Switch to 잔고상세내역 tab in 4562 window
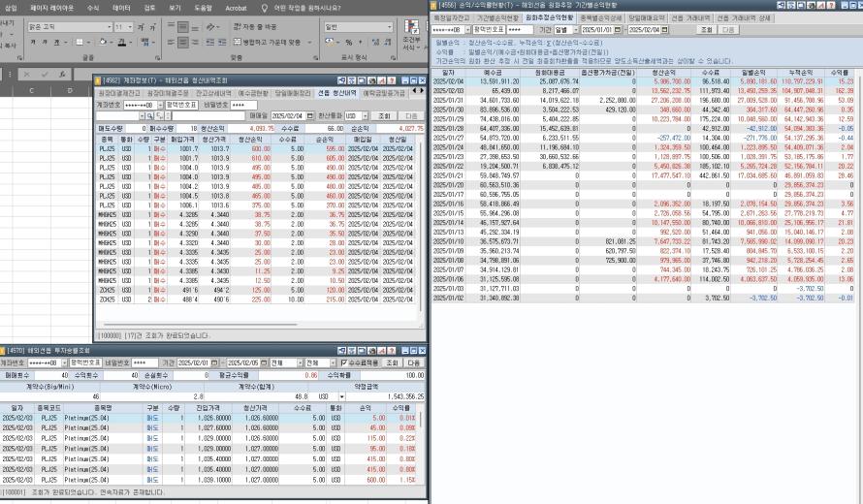Screen dimensions: 863x504 coord(212,93)
